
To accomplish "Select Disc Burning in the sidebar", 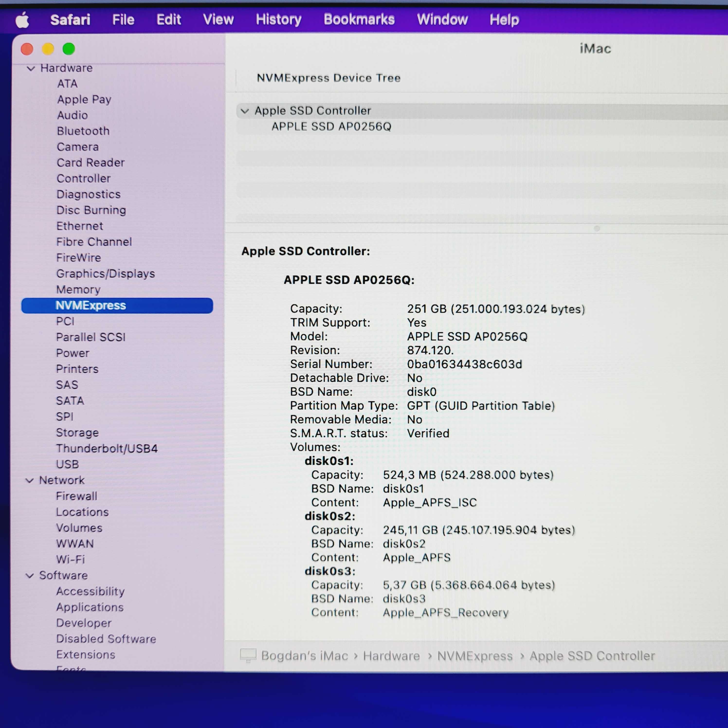I will (x=91, y=210).
